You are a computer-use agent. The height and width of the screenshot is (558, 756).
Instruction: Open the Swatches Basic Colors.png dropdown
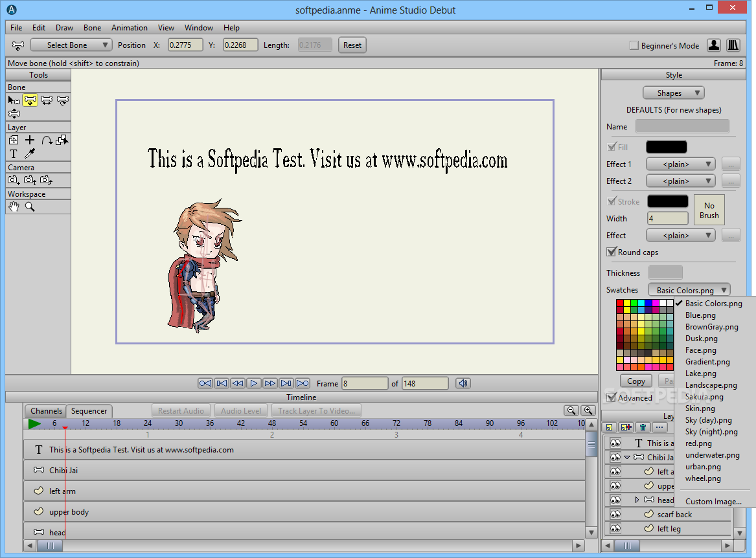click(x=689, y=290)
